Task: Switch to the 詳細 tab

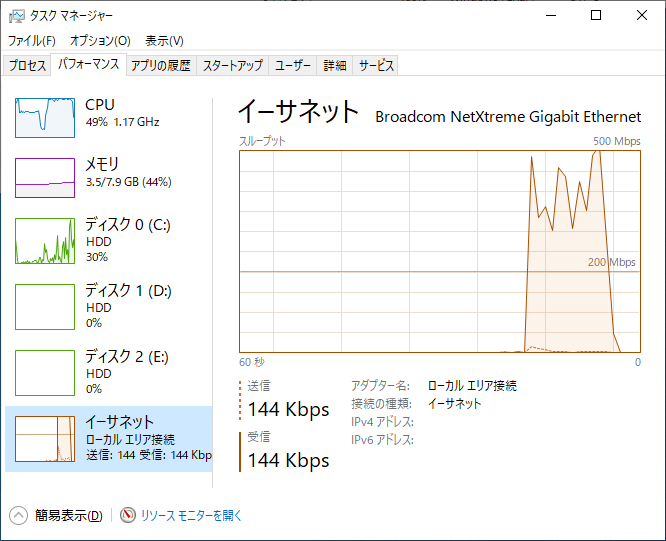Action: click(335, 65)
